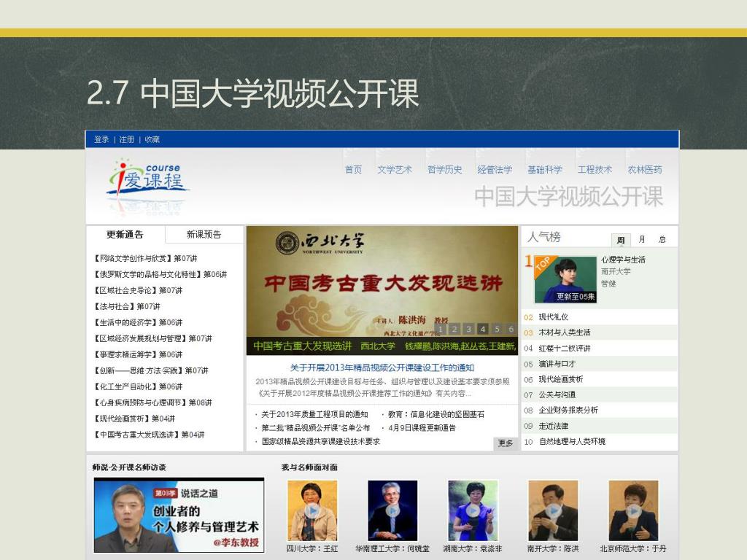Open the 农林医药 category
Image resolution: width=747 pixels, height=560 pixels.
[645, 169]
